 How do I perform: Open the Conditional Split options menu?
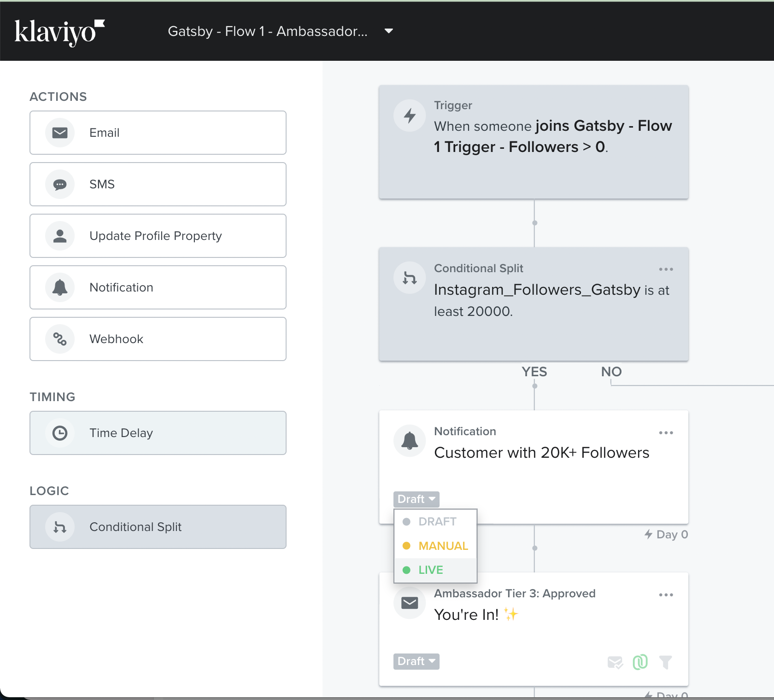point(666,269)
